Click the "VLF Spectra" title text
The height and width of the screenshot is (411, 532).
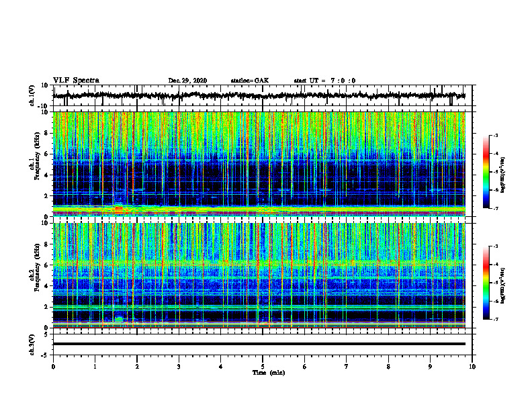tap(76, 81)
